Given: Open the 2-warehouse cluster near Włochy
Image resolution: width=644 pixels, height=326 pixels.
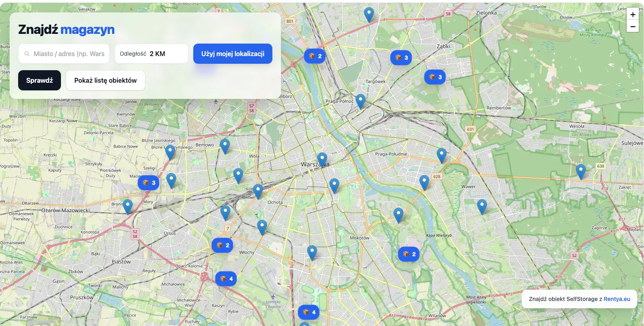Looking at the screenshot, I should click(x=222, y=245).
